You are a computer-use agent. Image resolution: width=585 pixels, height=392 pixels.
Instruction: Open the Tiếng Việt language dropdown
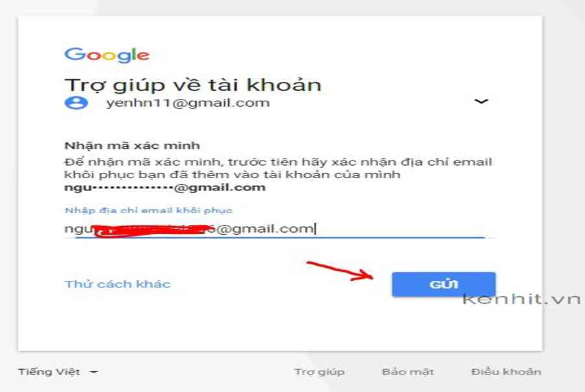pyautogui.click(x=58, y=372)
